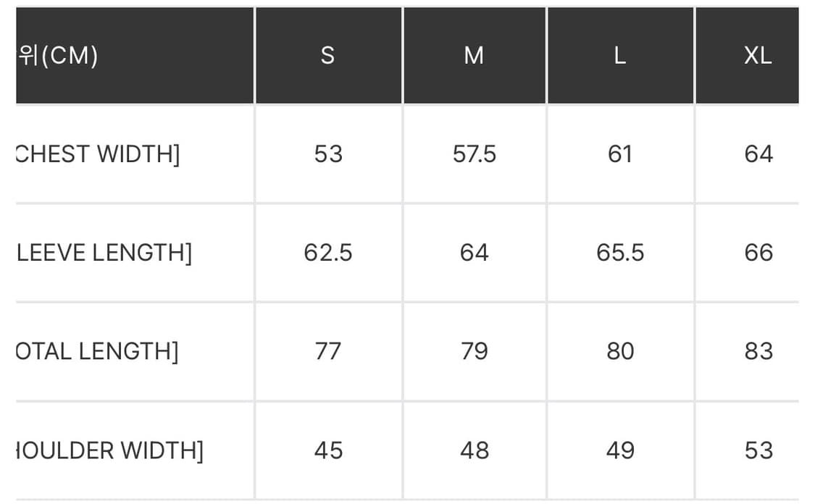The width and height of the screenshot is (815, 504).
Task: Select chest width value 57.5 for M
Action: click(x=475, y=154)
